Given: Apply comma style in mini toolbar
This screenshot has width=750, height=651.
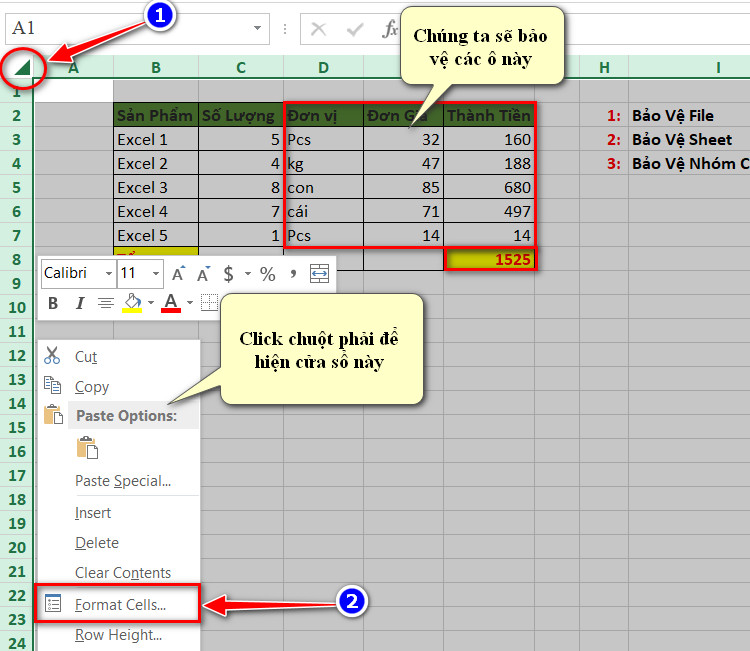Looking at the screenshot, I should click(293, 274).
